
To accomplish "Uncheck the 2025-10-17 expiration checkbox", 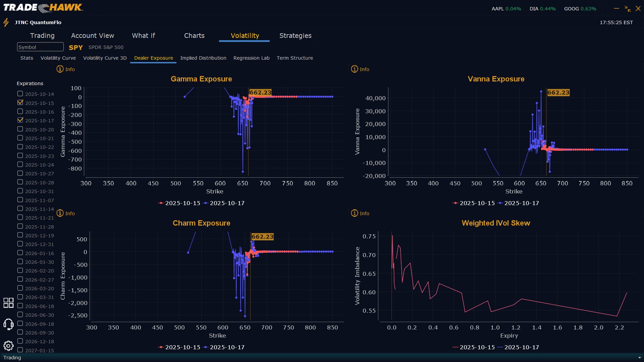I will click(20, 120).
